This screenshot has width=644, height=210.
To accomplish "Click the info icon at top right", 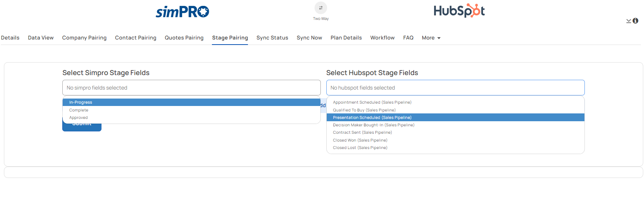I will point(635,21).
